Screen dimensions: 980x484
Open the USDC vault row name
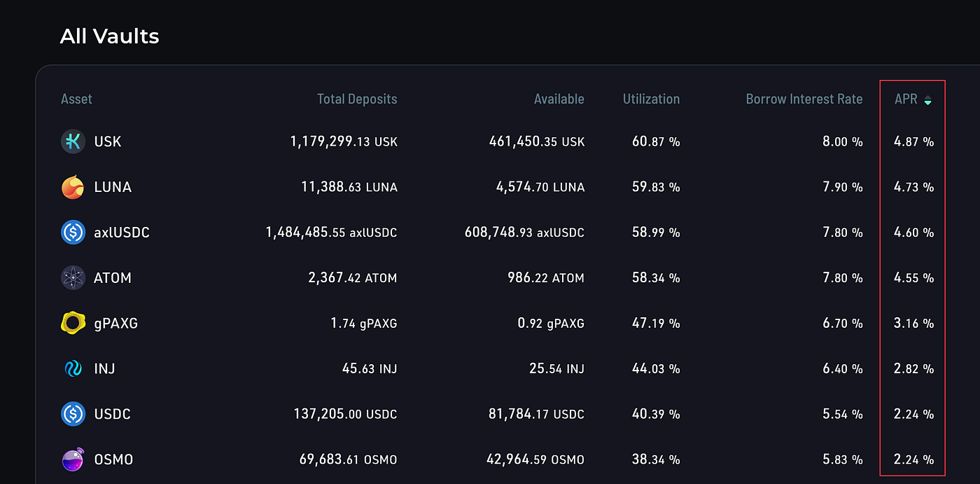point(112,414)
